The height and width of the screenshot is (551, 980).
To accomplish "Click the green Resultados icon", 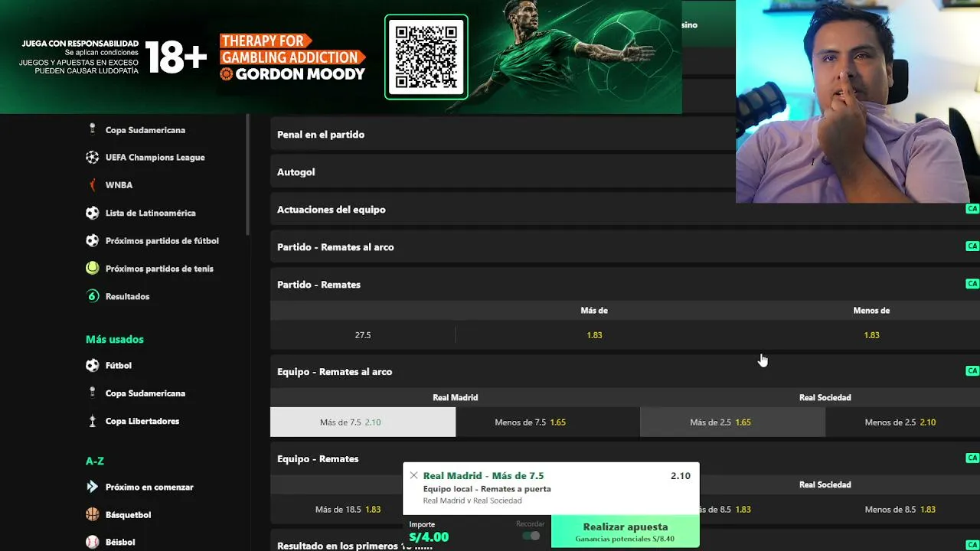I will (93, 296).
